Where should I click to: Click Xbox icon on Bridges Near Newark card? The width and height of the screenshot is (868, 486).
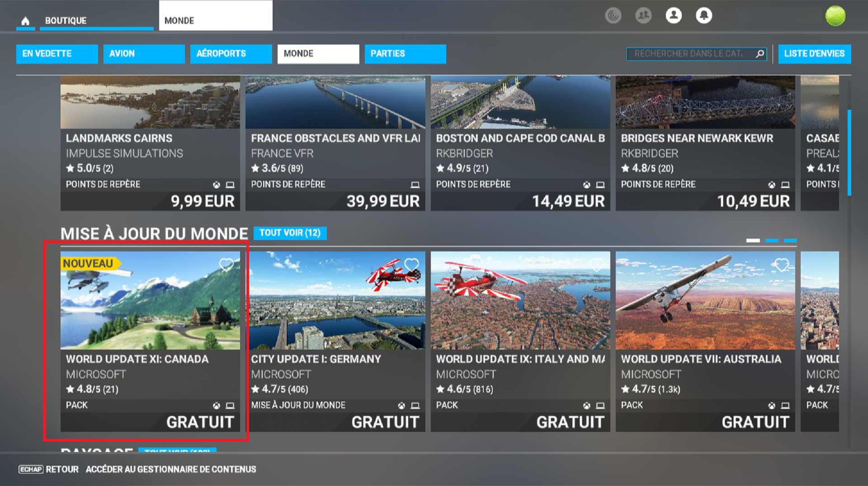772,185
